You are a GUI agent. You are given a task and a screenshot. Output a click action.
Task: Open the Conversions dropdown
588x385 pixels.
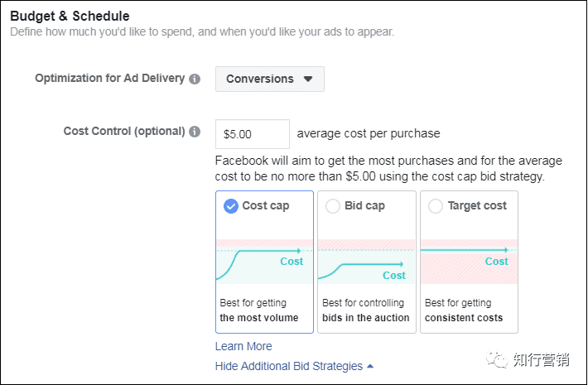(x=269, y=79)
